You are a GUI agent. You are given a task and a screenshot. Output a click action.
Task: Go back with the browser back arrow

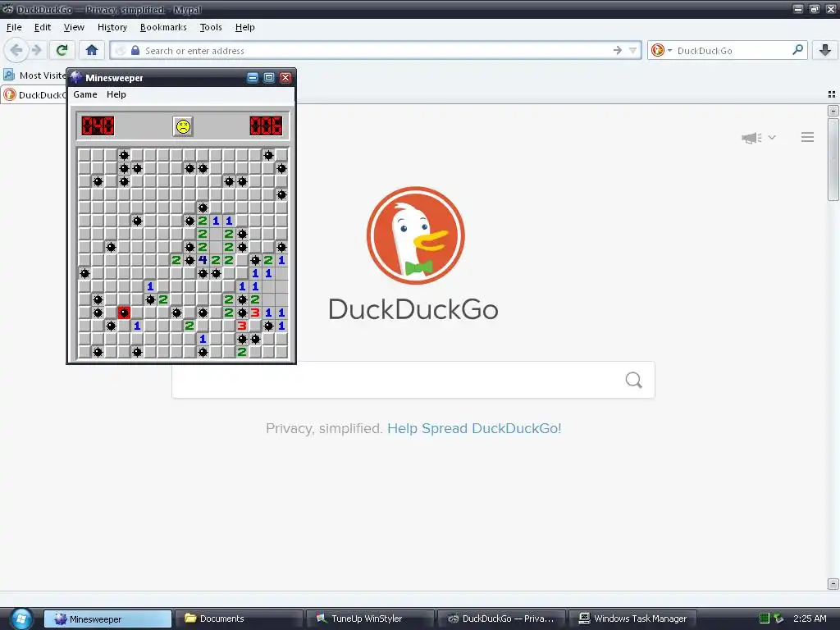pyautogui.click(x=16, y=50)
